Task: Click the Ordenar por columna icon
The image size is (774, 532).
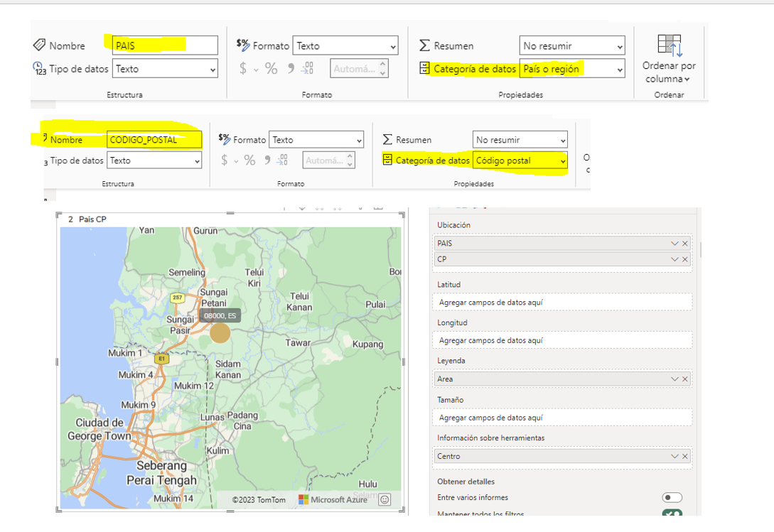Action: (669, 45)
